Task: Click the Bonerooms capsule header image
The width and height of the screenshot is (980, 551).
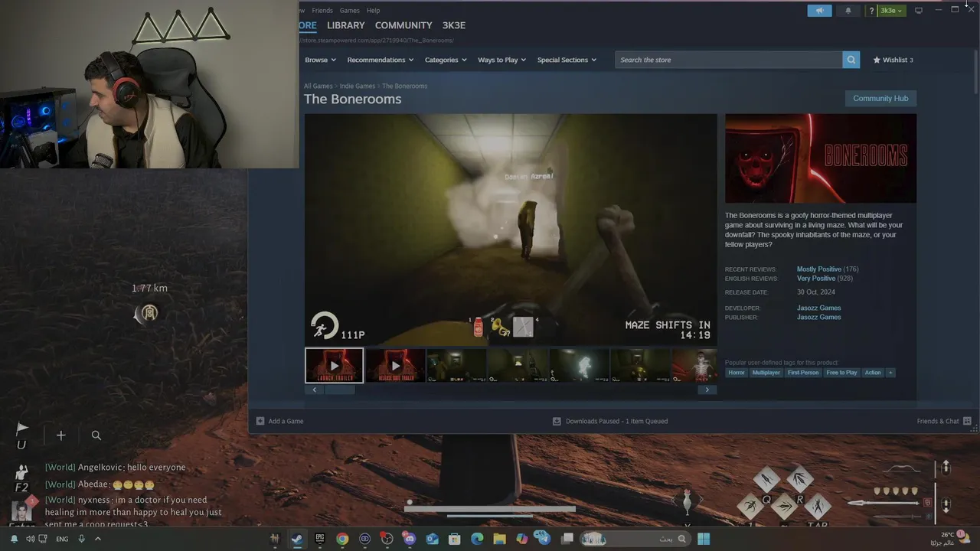Action: [x=821, y=158]
